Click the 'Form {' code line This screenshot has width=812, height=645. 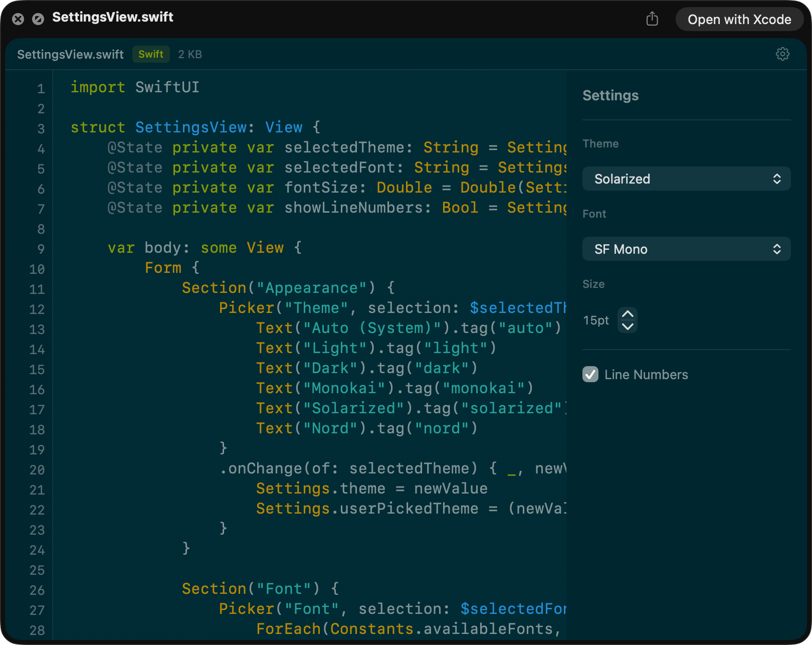[172, 268]
